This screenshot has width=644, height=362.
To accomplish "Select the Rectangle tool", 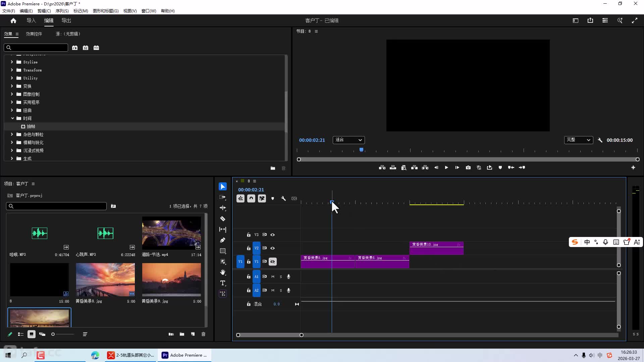I will pos(223,251).
